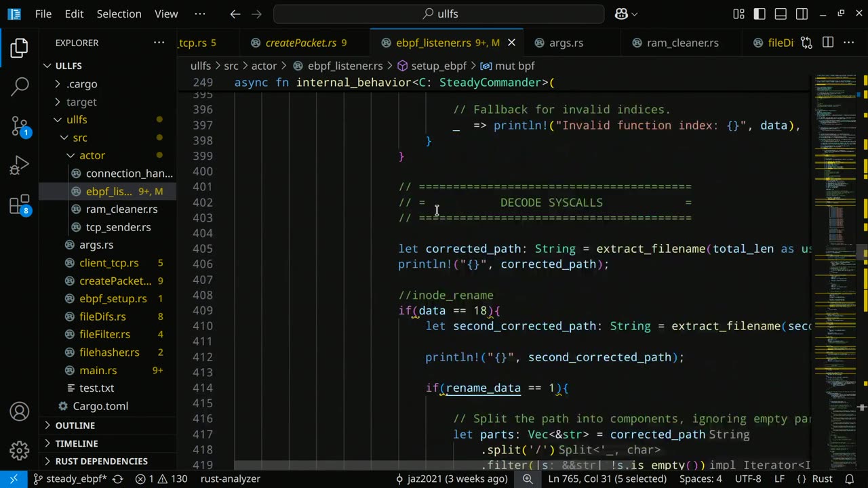Click the Copilot chat icon in the title bar
This screenshot has width=868, height=488.
pyautogui.click(x=620, y=14)
